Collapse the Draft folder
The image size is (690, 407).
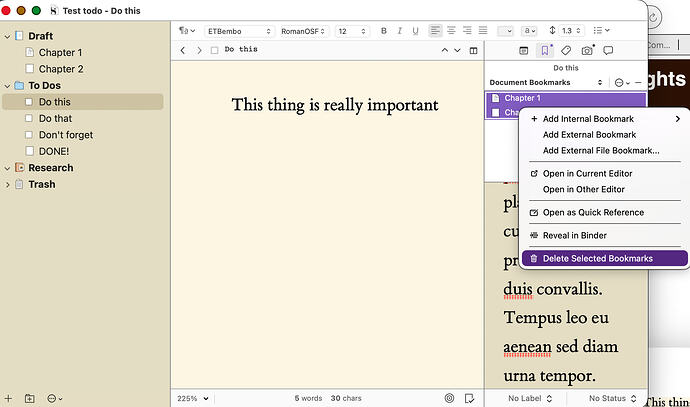coord(7,37)
